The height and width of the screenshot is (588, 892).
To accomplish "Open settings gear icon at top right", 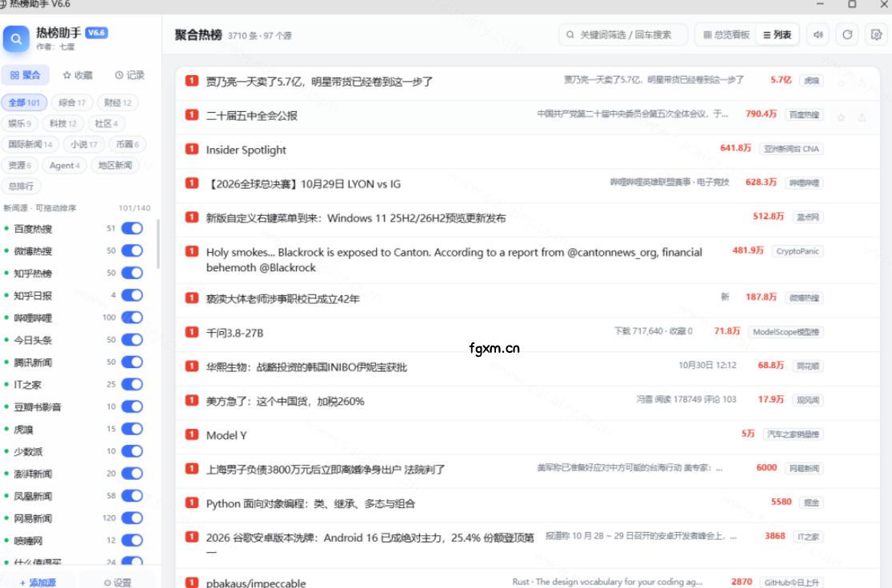I will pyautogui.click(x=876, y=34).
